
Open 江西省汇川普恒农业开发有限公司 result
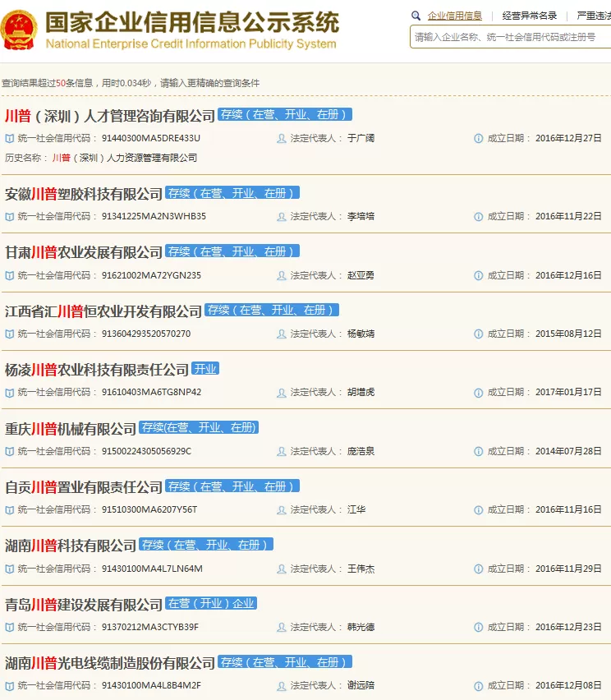[x=103, y=311]
